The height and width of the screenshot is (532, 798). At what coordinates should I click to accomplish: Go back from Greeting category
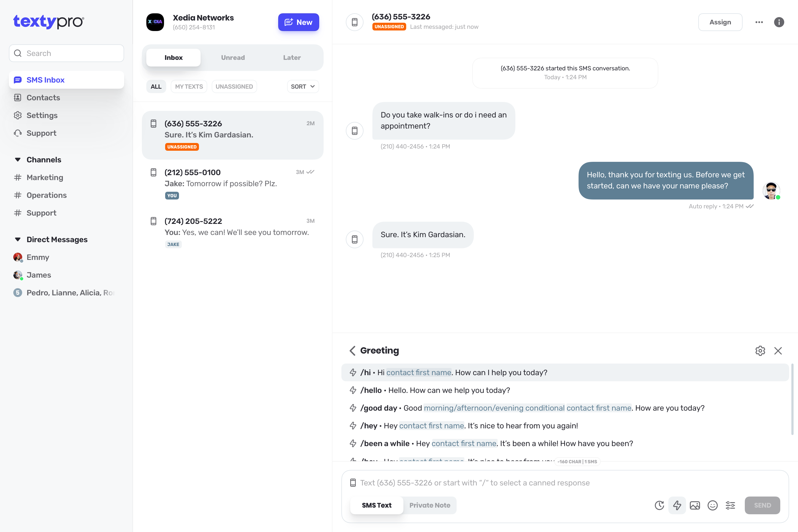(352, 351)
